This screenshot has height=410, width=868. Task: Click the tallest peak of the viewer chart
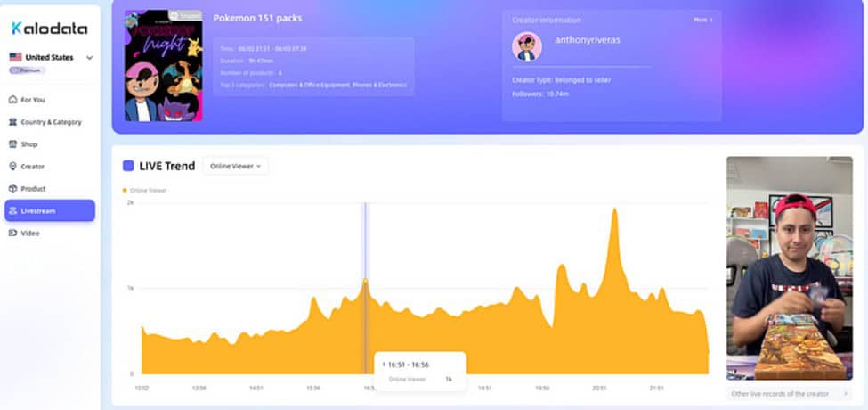(614, 209)
